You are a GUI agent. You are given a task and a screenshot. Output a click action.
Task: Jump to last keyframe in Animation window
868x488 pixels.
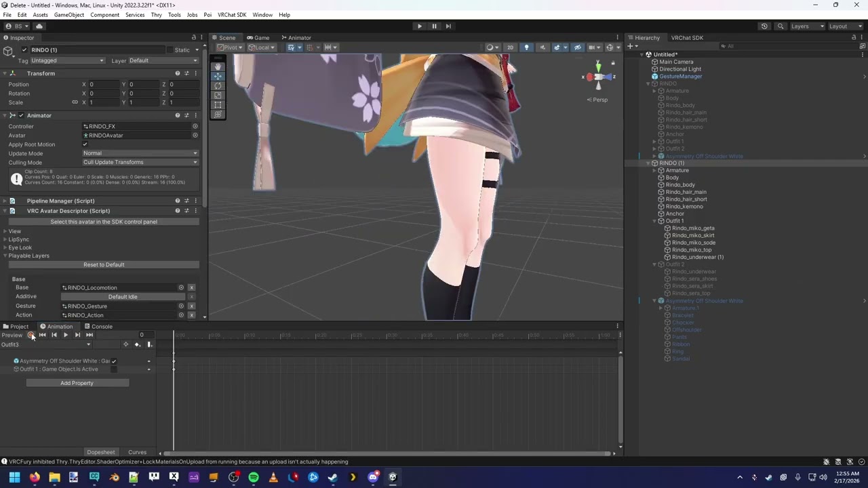point(89,335)
